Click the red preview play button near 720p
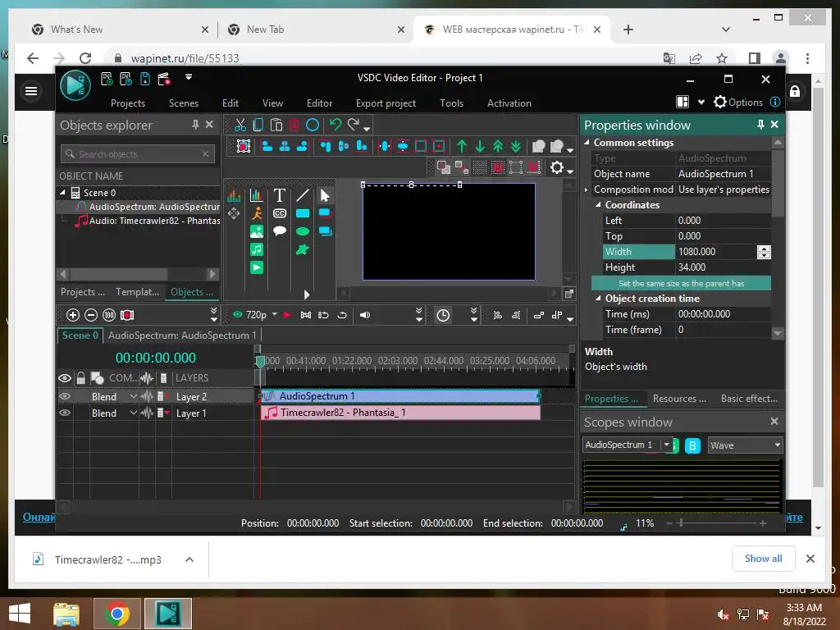Screen dimensions: 840x630 pos(288,315)
